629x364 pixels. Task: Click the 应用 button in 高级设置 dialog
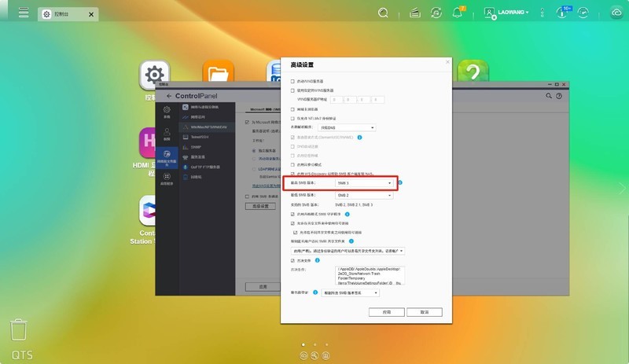click(387, 312)
